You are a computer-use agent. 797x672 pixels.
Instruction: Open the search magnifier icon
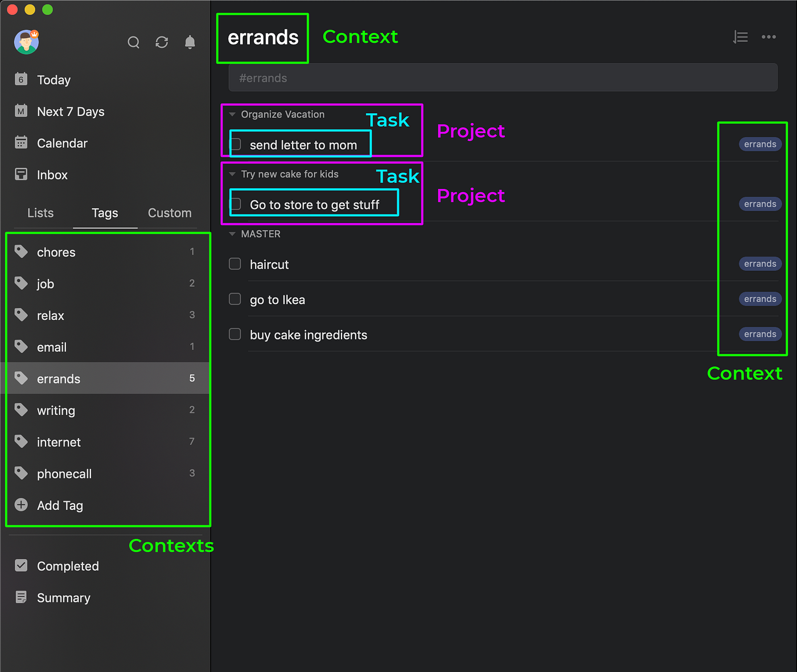pyautogui.click(x=133, y=43)
